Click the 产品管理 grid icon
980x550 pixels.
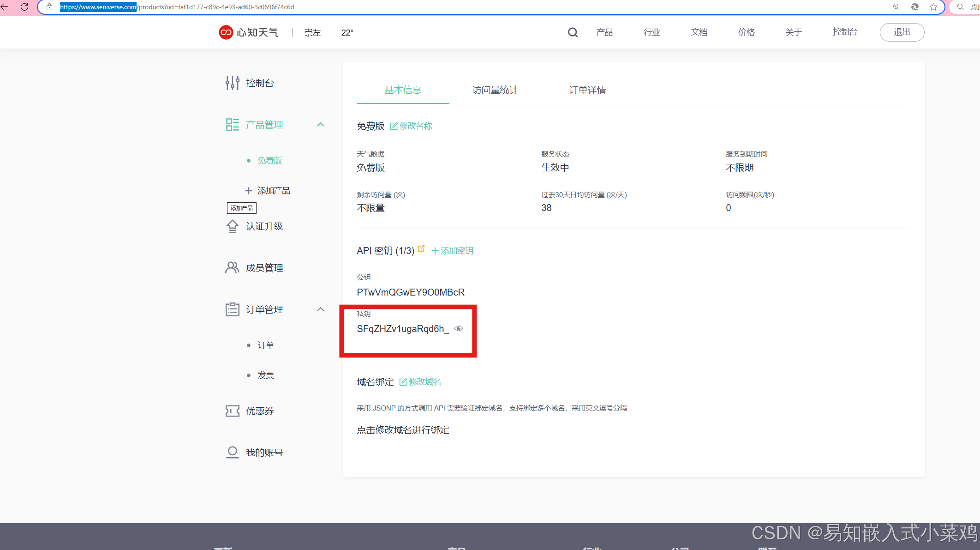pyautogui.click(x=232, y=124)
